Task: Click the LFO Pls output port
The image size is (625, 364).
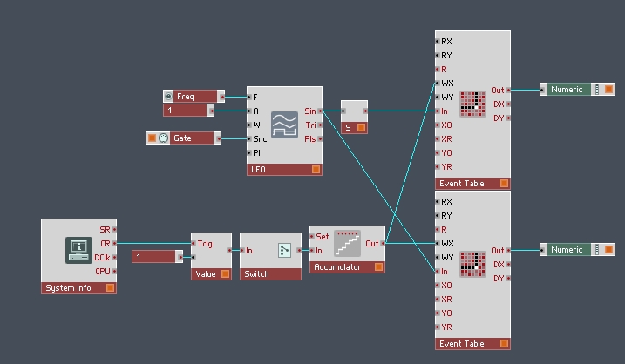Action: point(320,139)
